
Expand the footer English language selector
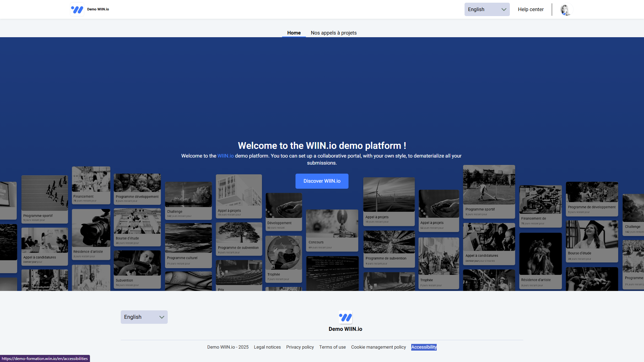144,317
